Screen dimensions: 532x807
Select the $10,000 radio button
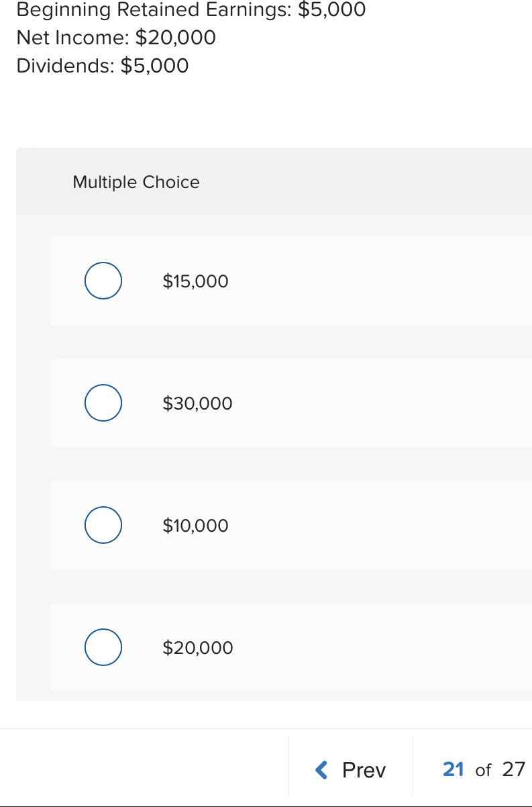103,525
